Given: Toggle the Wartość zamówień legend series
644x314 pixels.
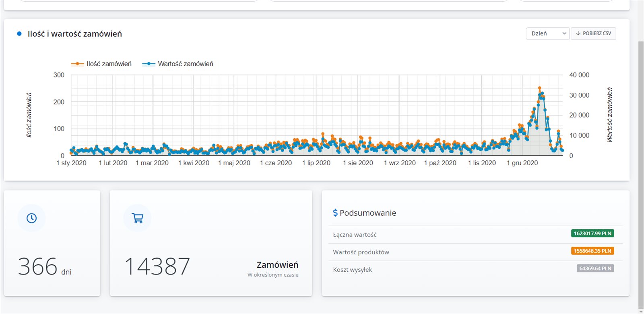Looking at the screenshot, I should [178, 64].
